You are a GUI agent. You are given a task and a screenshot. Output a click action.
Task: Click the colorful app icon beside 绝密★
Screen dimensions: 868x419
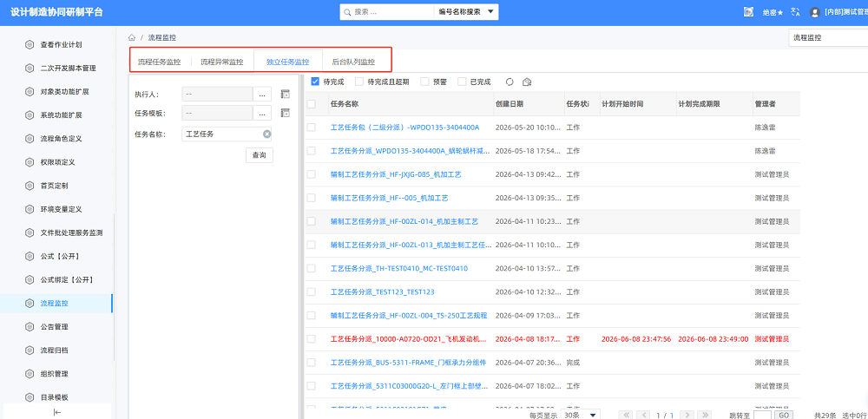pos(749,11)
